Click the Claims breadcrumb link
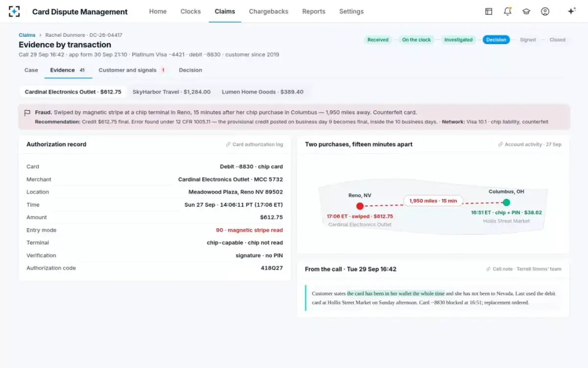This screenshot has height=368, width=588. (27, 35)
